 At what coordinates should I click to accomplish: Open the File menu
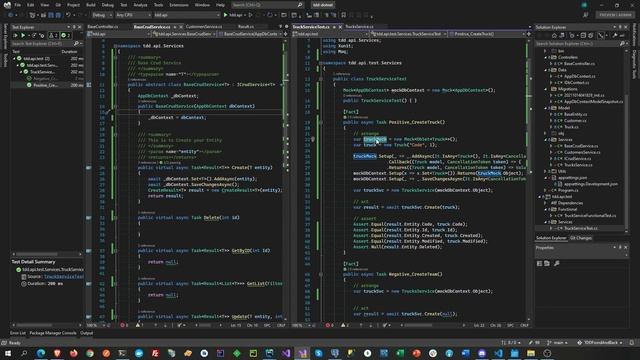(17, 5)
